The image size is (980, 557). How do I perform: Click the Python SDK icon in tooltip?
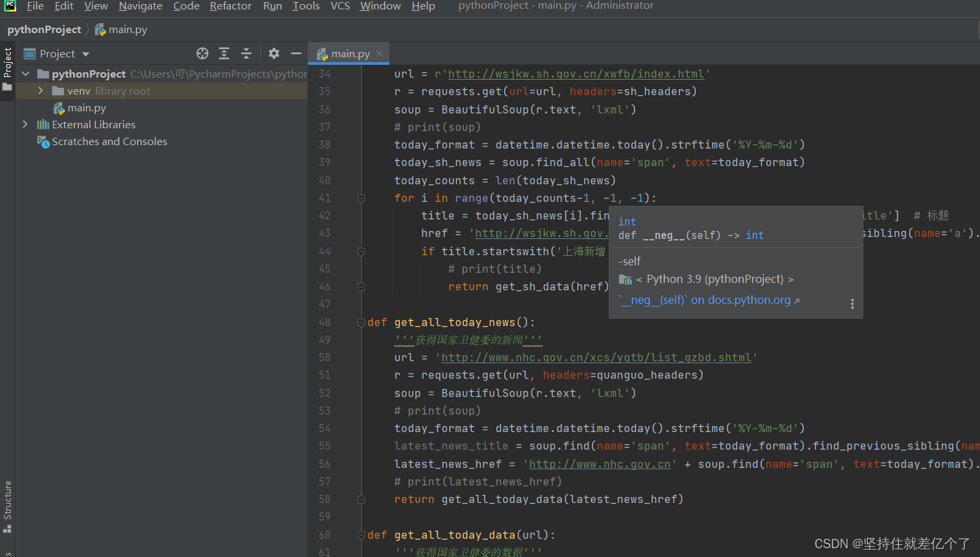(x=625, y=279)
